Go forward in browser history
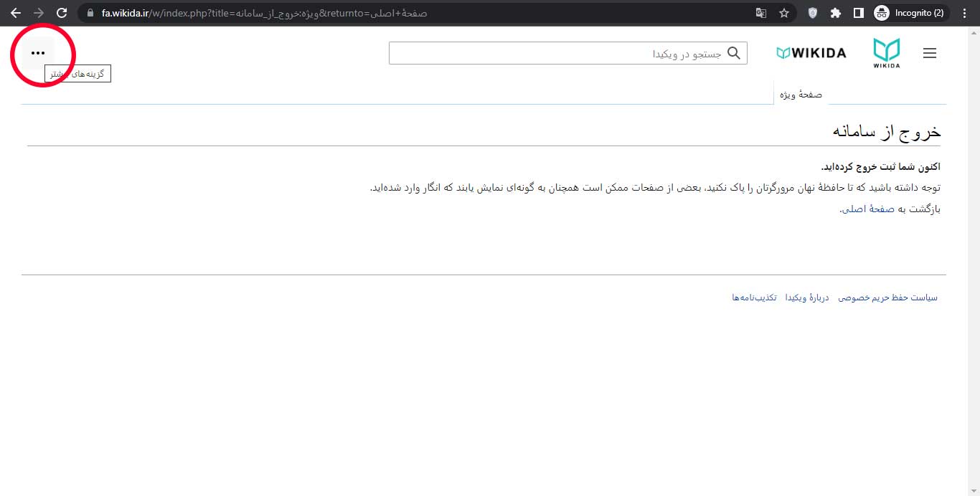980x496 pixels. coord(39,13)
